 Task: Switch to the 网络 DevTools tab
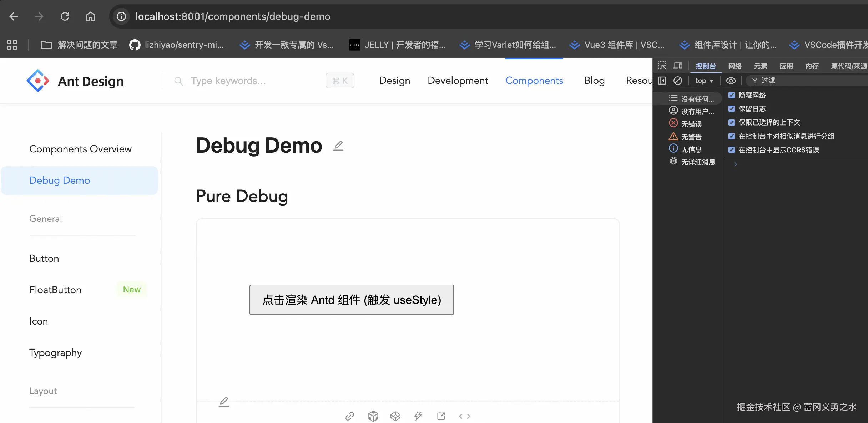(735, 66)
